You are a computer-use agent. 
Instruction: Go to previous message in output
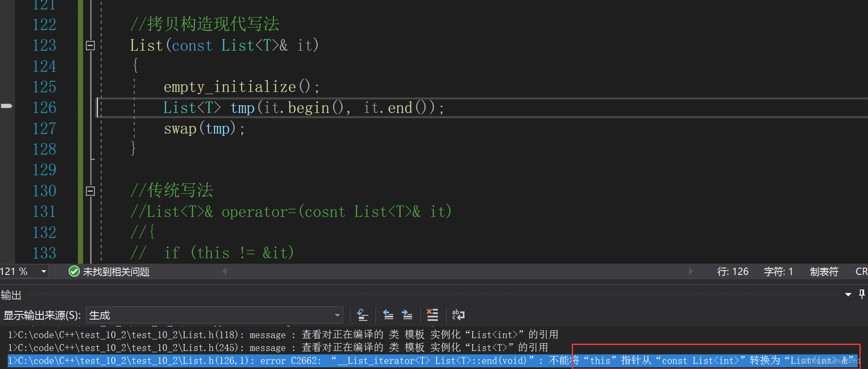pos(388,315)
